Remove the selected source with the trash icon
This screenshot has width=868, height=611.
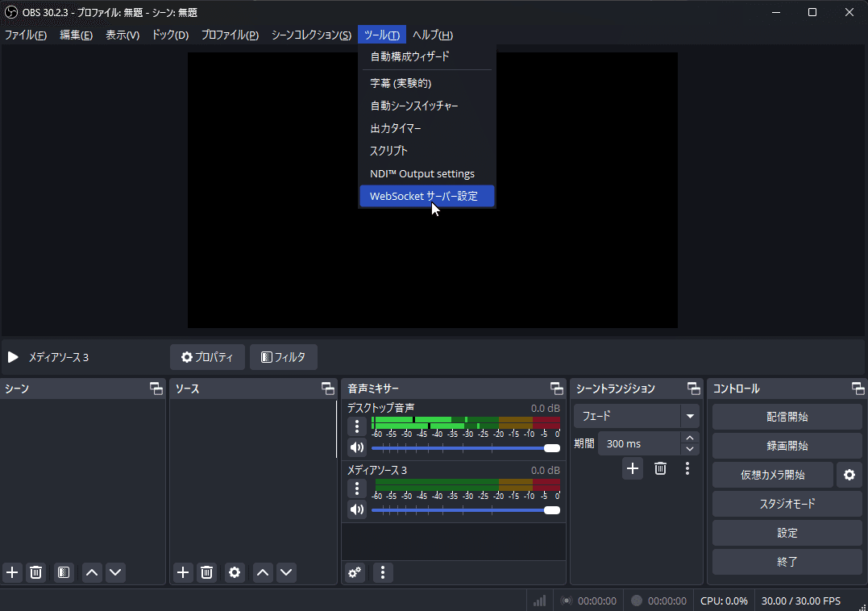(x=206, y=572)
